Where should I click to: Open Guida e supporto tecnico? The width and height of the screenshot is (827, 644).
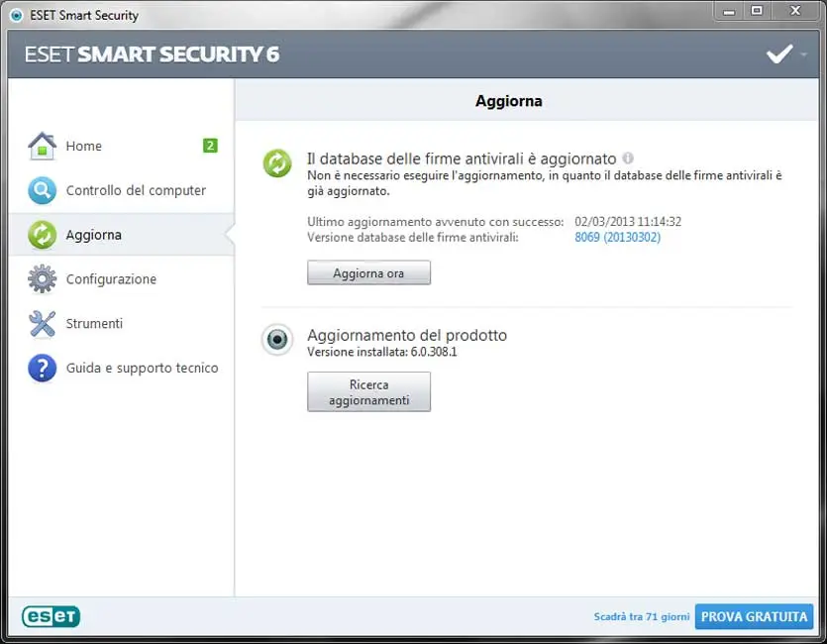[121, 368]
